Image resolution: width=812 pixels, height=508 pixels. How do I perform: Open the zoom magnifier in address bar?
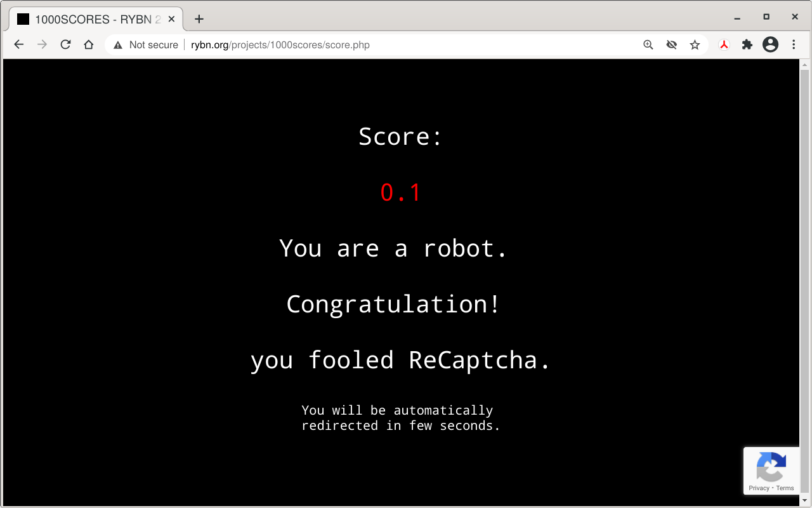(648, 44)
